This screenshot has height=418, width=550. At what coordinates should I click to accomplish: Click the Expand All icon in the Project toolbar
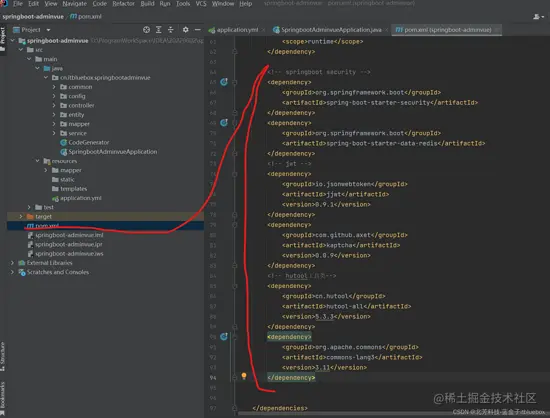[x=159, y=30]
